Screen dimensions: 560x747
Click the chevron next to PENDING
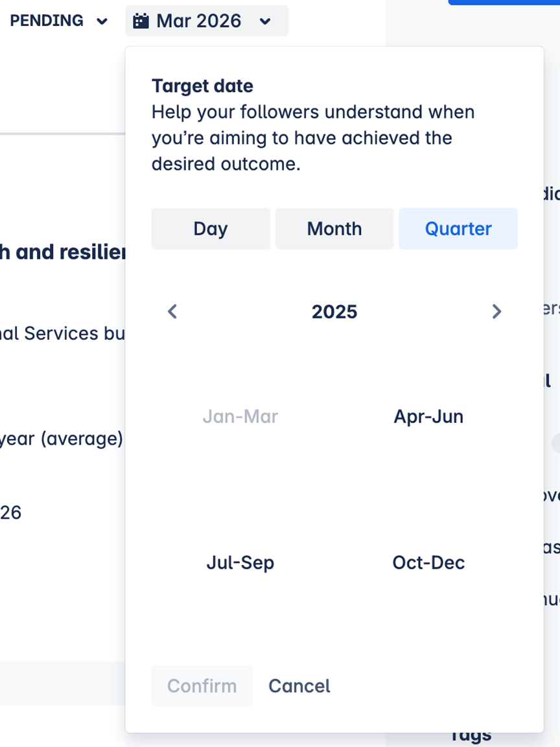click(x=102, y=21)
